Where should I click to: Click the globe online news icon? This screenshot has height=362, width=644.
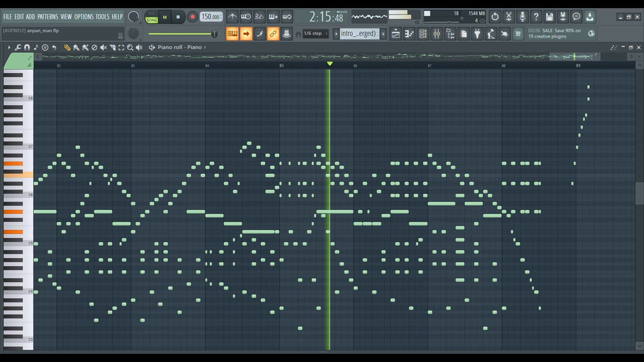point(592,34)
